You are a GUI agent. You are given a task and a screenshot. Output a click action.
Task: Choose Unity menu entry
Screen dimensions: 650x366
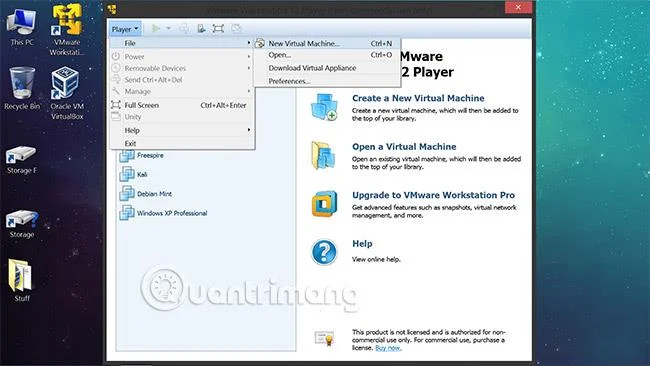(x=182, y=117)
